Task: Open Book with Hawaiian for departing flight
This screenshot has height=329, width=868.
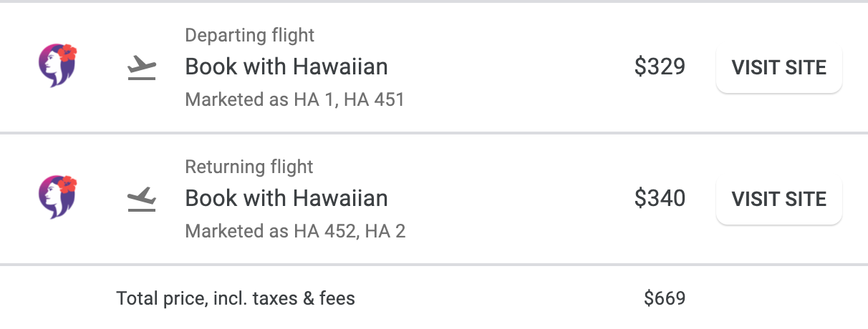Action: [286, 67]
